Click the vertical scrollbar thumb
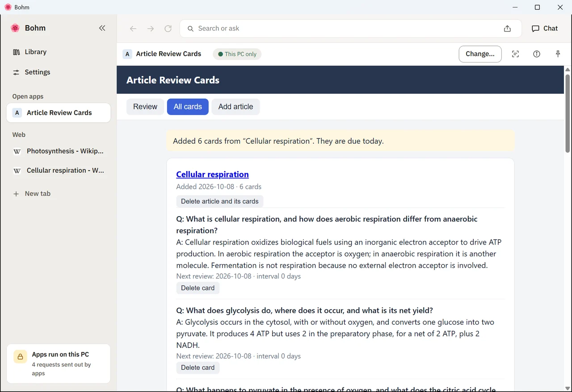 click(x=568, y=113)
